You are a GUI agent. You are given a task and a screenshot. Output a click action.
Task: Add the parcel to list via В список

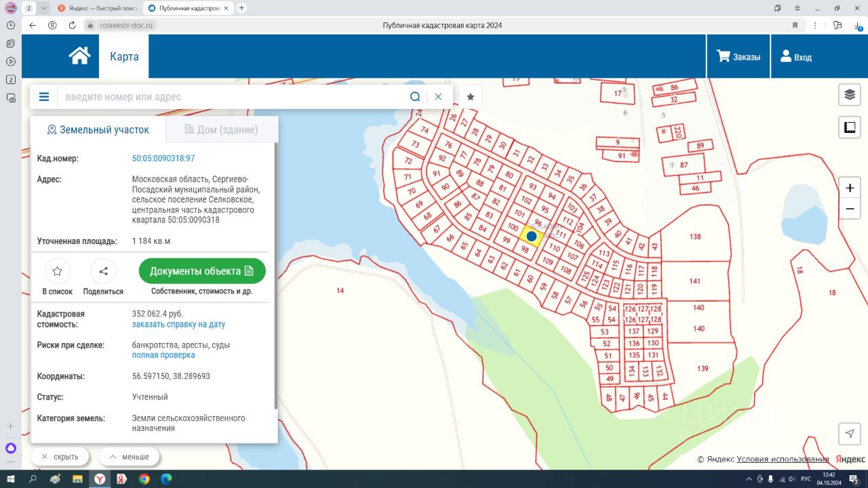pyautogui.click(x=58, y=272)
